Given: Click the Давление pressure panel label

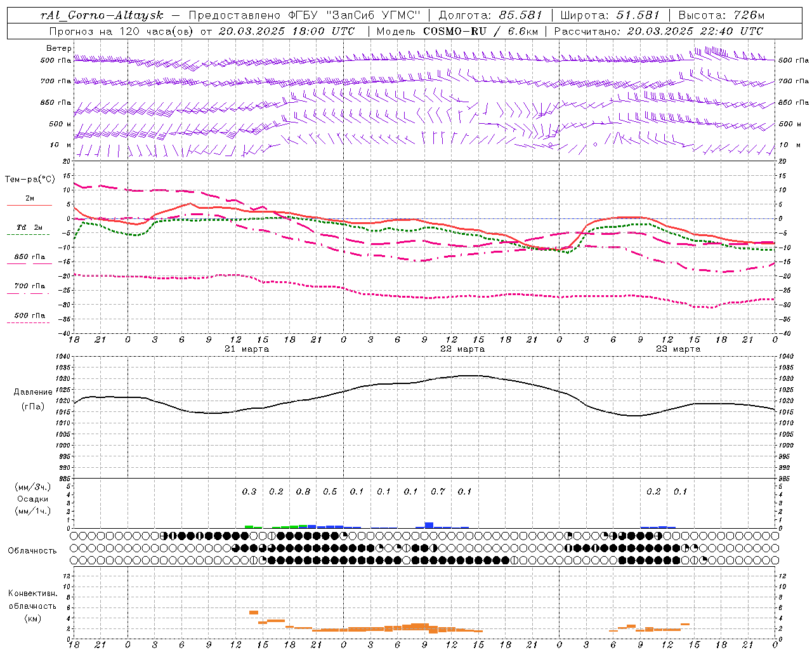Looking at the screenshot, I should tap(33, 392).
